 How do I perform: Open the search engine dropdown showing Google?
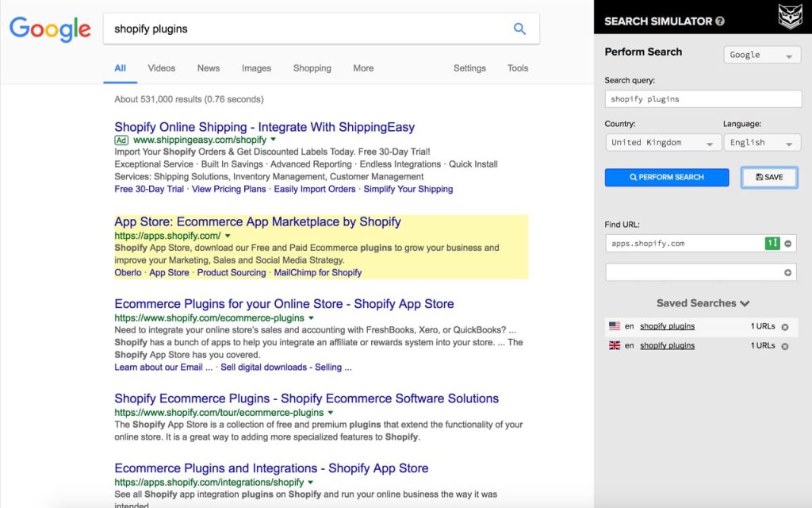761,55
